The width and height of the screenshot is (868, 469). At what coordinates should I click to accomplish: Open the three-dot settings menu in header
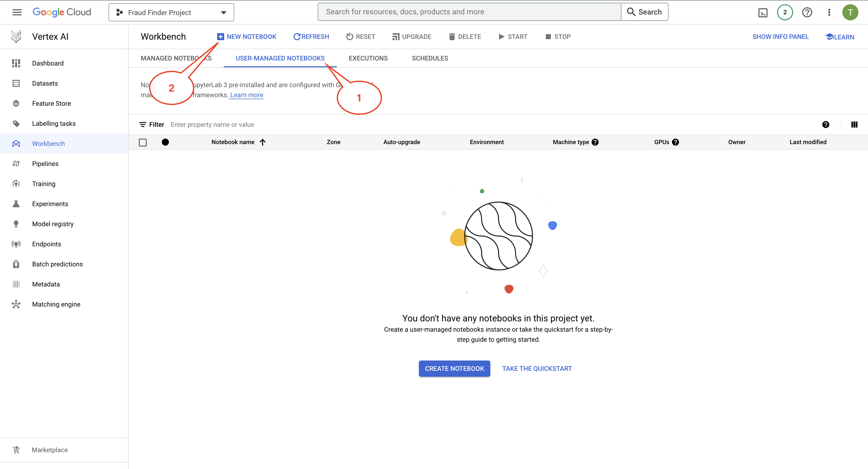tap(829, 13)
